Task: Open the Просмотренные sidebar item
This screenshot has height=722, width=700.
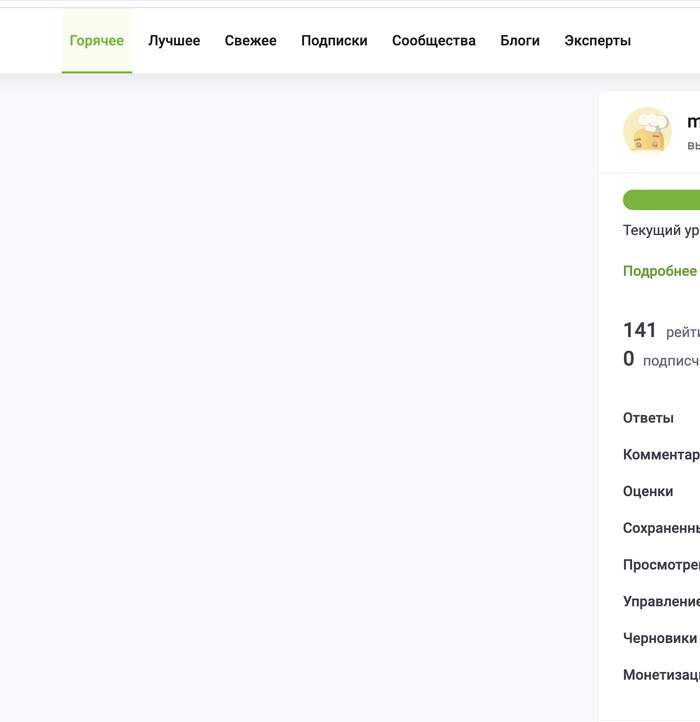Action: point(661,565)
